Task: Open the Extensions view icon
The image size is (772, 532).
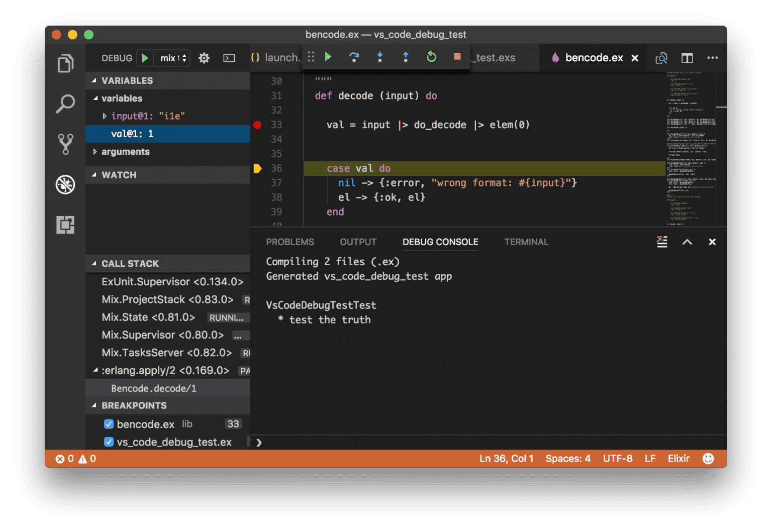Action: coord(65,225)
